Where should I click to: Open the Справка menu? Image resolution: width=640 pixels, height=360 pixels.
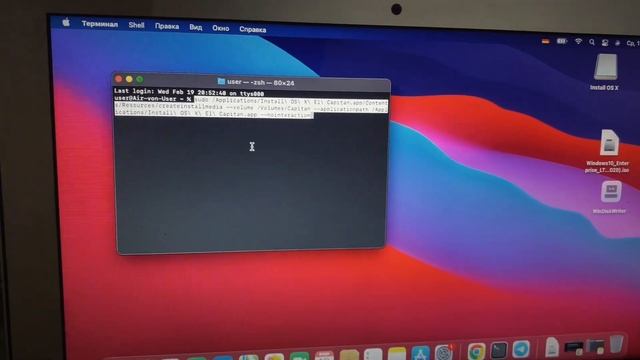click(x=253, y=29)
